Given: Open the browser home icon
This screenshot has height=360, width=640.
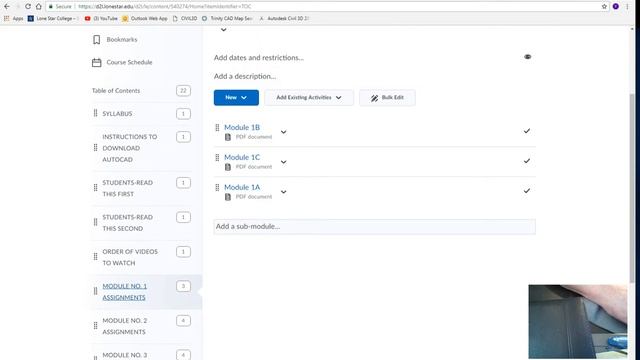Looking at the screenshot, I should coord(38,7).
